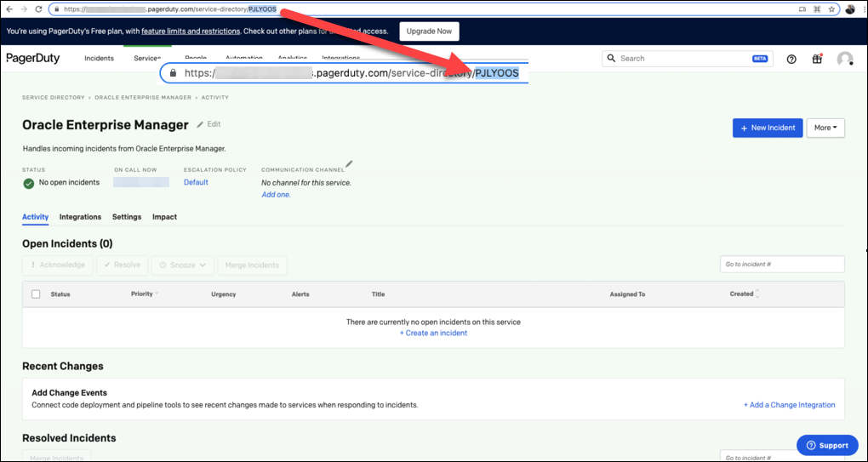Click the QR code icon in address bar
868x462 pixels.
(x=817, y=9)
